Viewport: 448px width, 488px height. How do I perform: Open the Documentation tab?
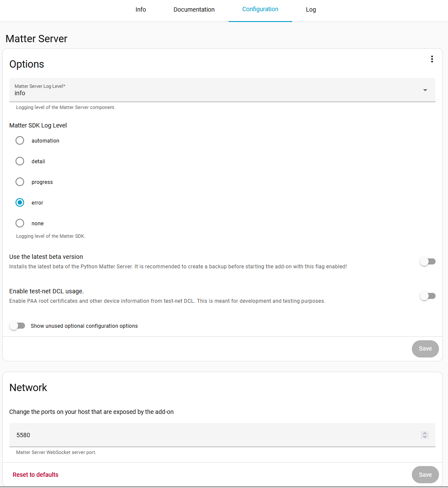194,9
